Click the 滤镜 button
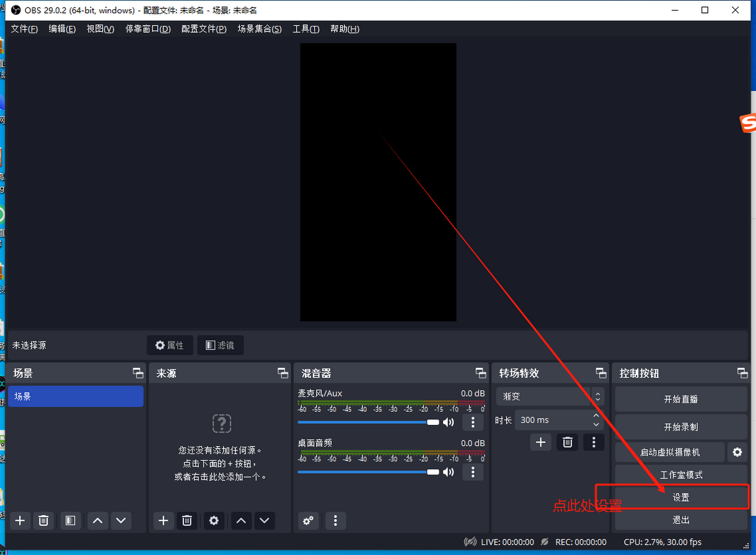Screen dimensions: 756x555 tap(220, 345)
